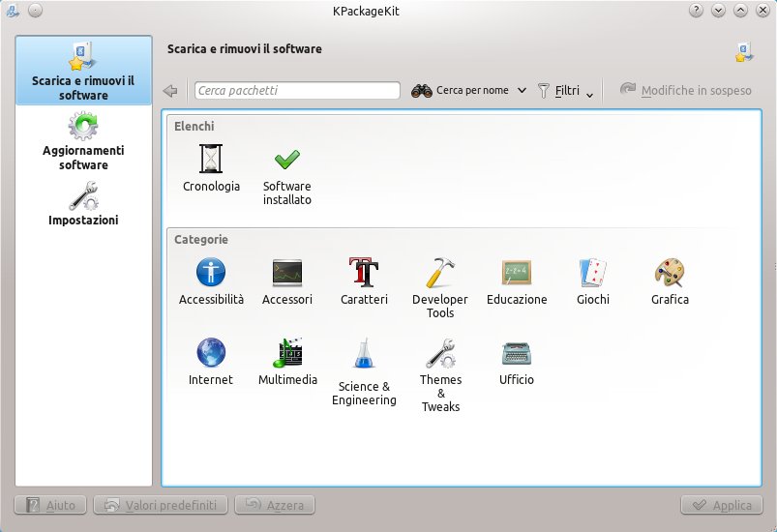The height and width of the screenshot is (532, 777).
Task: Browse the Multimedia category
Action: [x=287, y=353]
